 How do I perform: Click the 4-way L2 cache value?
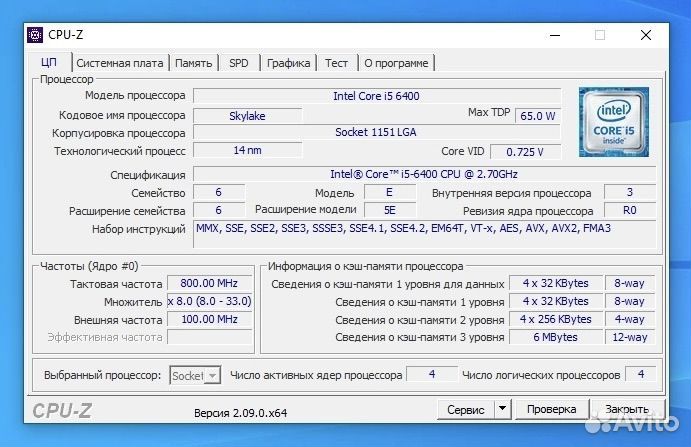click(630, 319)
